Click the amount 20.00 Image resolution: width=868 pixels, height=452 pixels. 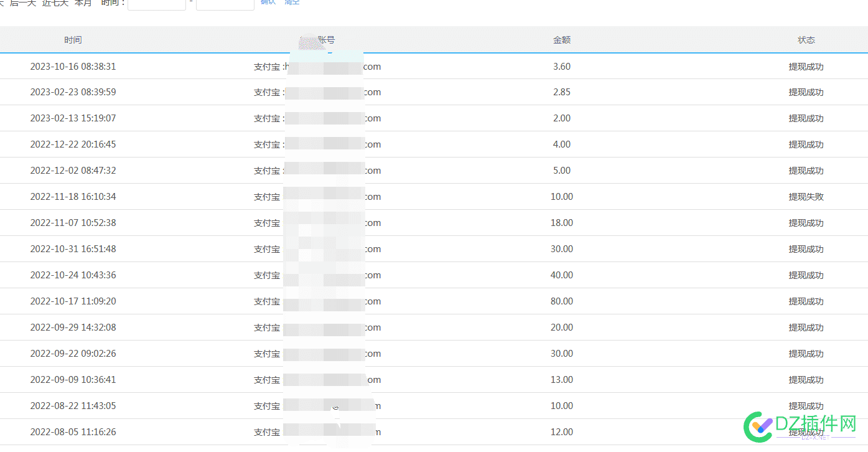[562, 327]
